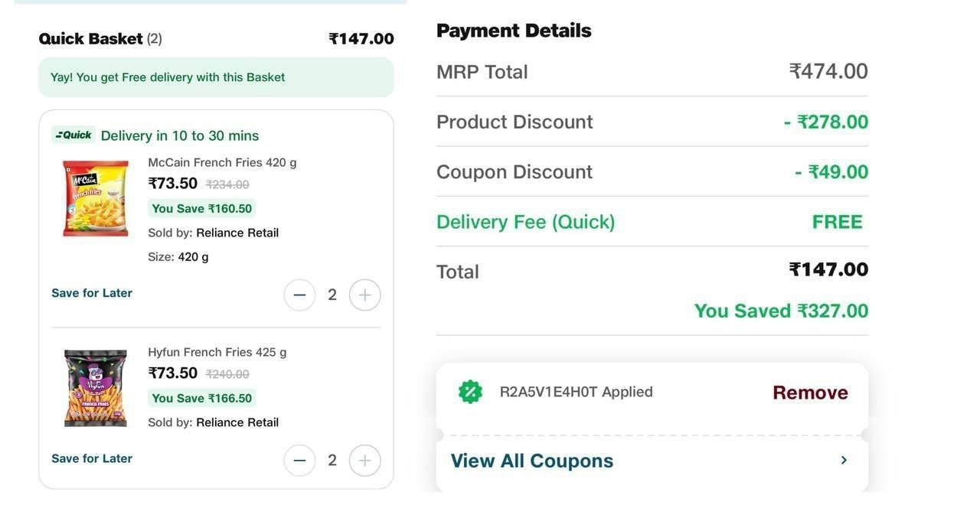Remove the applied R2A5V1E4H0T coupon

[x=810, y=393]
